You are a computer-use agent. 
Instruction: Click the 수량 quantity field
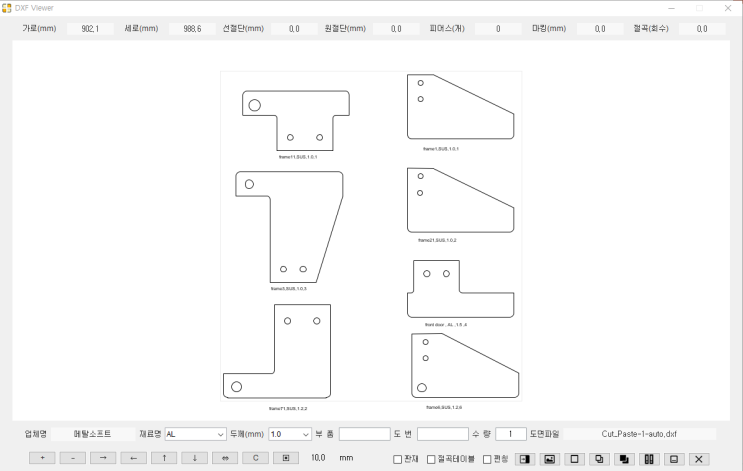coord(510,434)
